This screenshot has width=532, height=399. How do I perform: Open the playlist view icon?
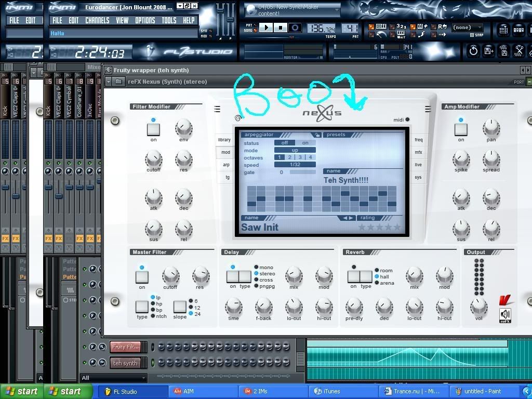(503, 30)
